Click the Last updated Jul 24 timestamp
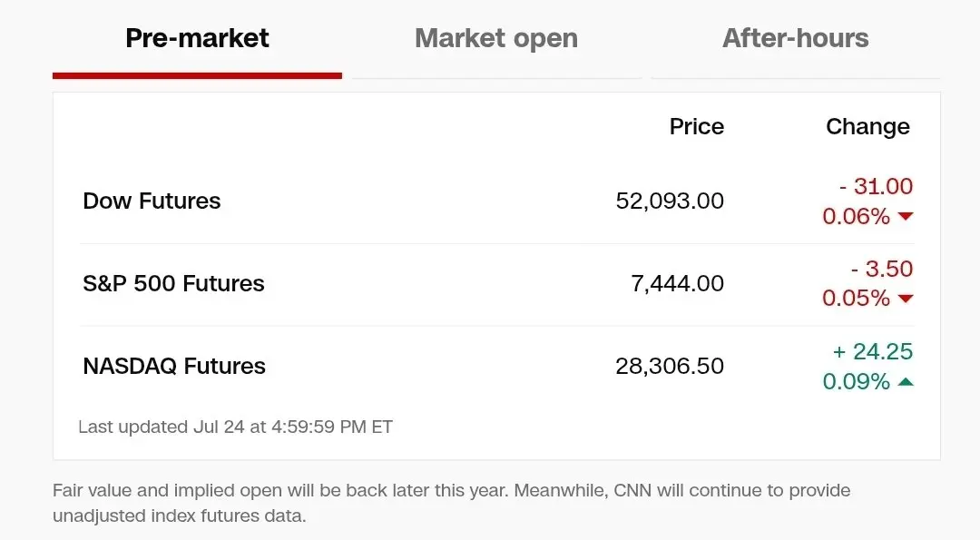Image resolution: width=980 pixels, height=540 pixels. 236,427
